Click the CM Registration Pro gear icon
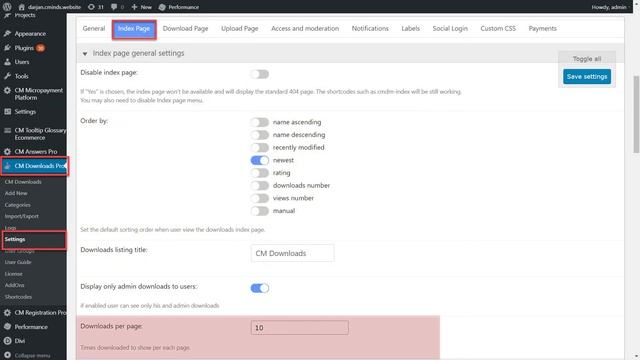The width and height of the screenshot is (640, 360). coord(7,313)
